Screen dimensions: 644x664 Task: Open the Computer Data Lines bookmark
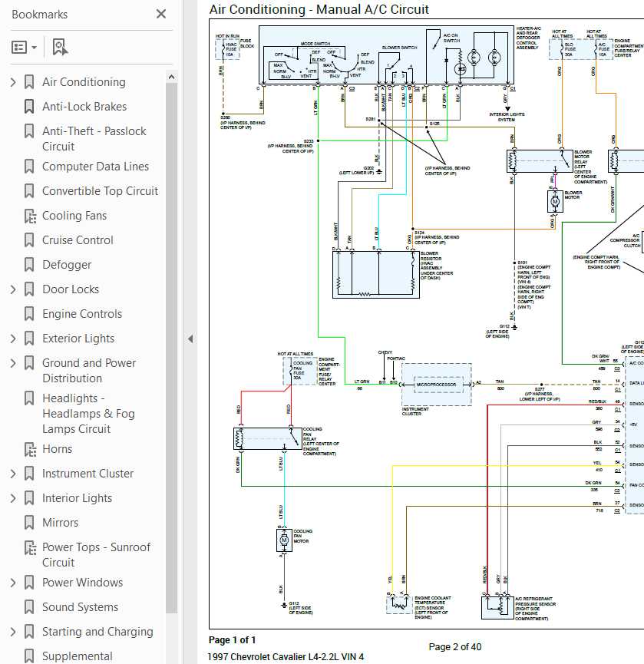coord(95,167)
